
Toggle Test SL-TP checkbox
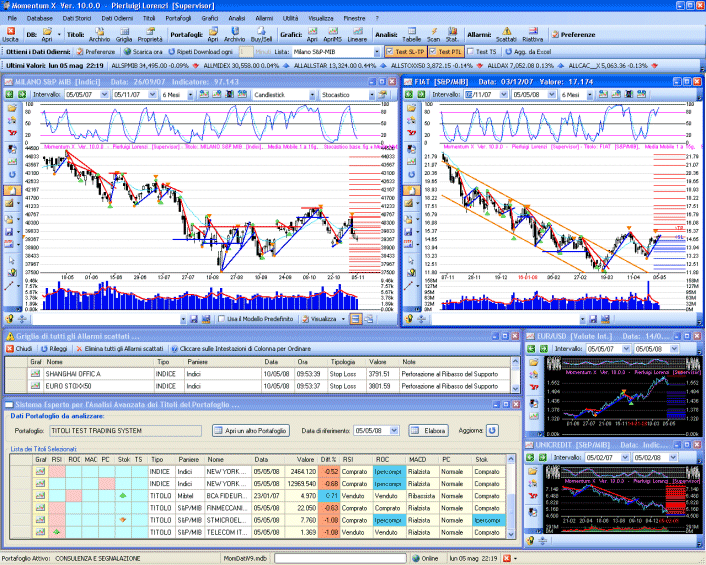pyautogui.click(x=390, y=52)
